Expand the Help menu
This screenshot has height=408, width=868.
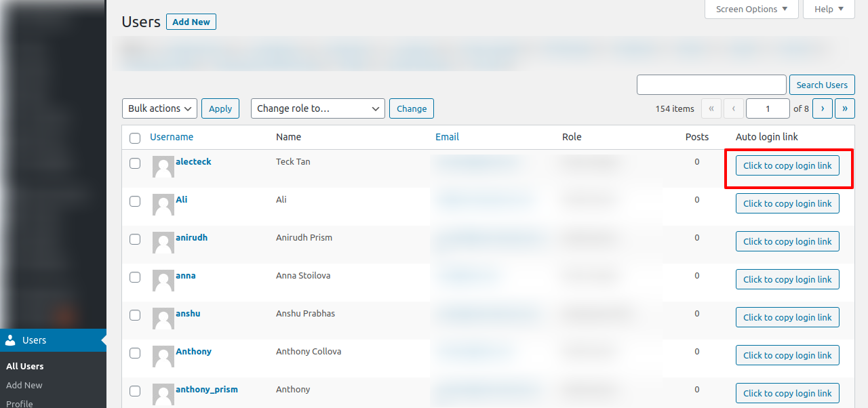828,9
